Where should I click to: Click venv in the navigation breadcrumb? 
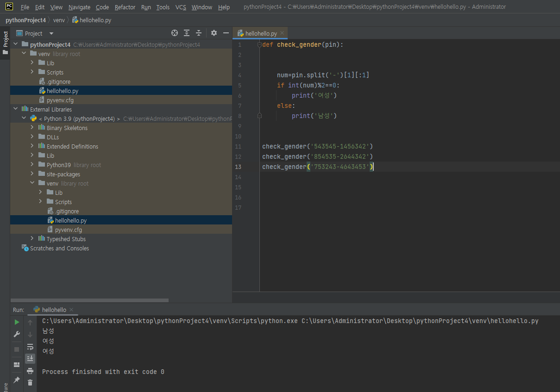tap(59, 20)
